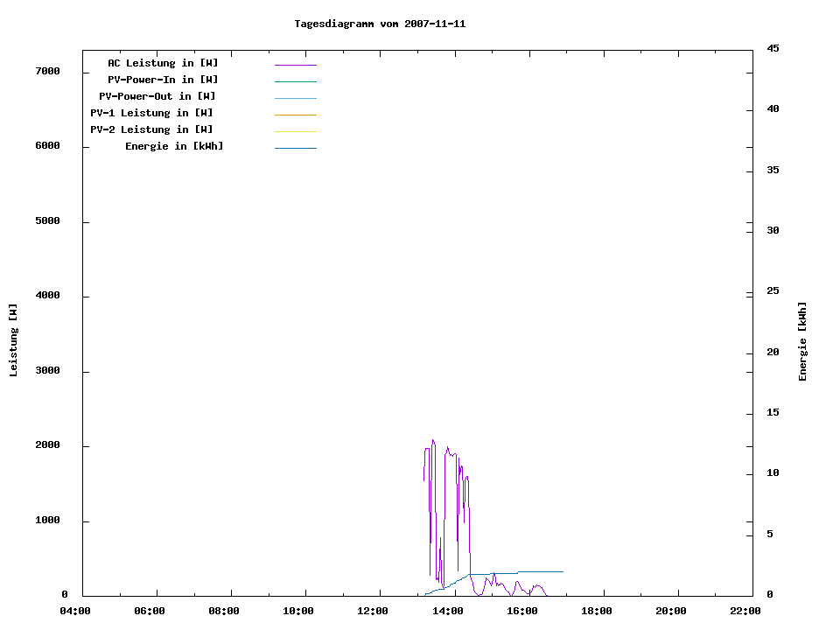Select the "14:00" time axis label

tap(447, 612)
